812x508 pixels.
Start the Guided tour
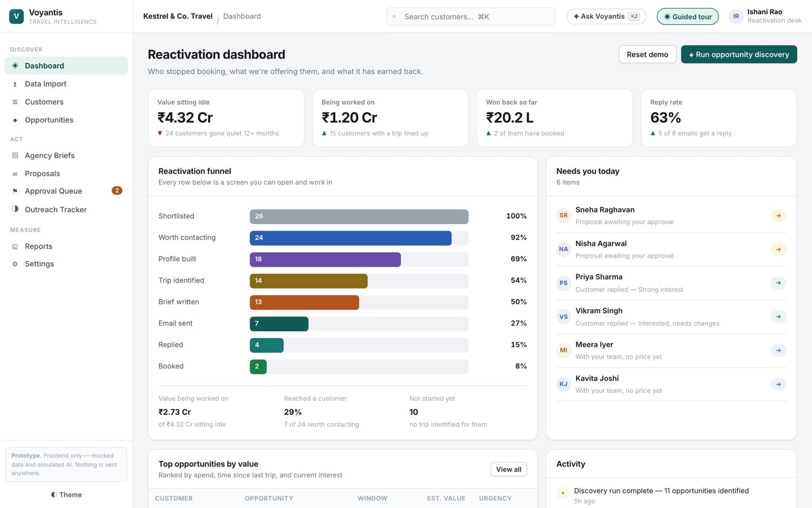(x=688, y=17)
